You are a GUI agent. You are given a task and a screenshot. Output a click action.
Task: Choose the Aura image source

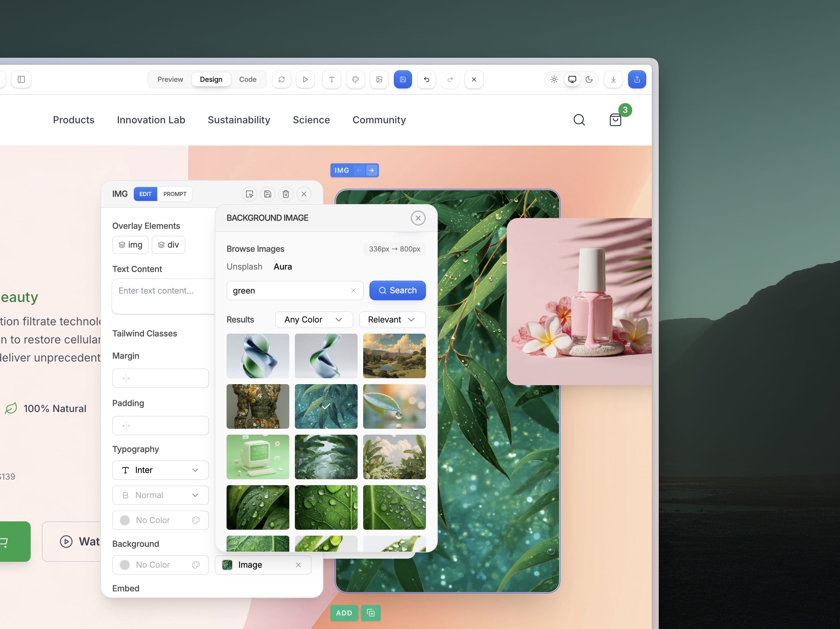[283, 267]
